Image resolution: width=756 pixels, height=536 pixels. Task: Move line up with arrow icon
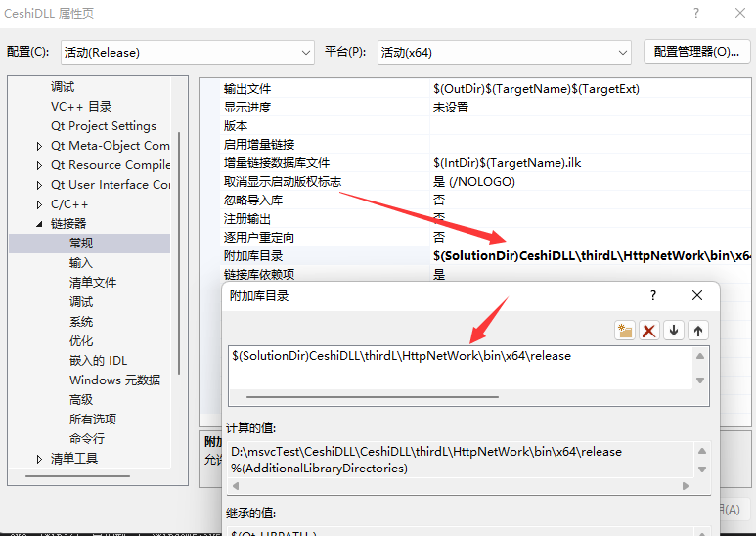697,331
